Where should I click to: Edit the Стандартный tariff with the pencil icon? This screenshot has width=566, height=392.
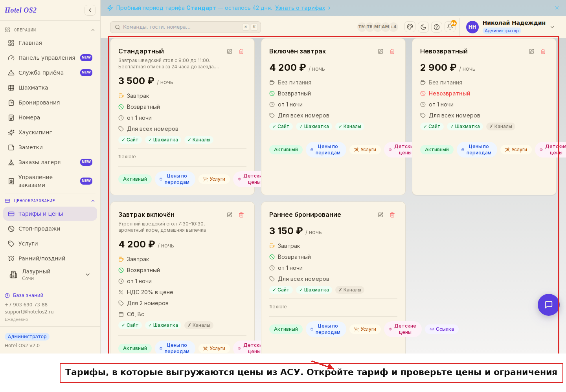230,51
